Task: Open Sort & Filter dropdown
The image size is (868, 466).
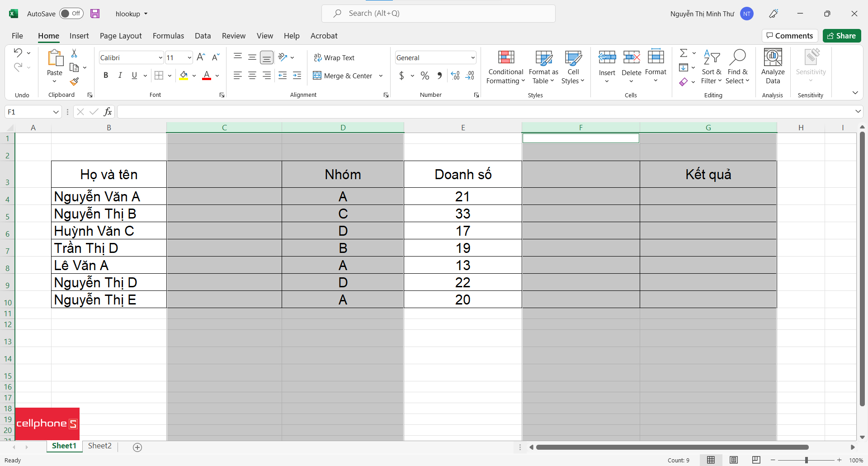Action: coord(712,67)
